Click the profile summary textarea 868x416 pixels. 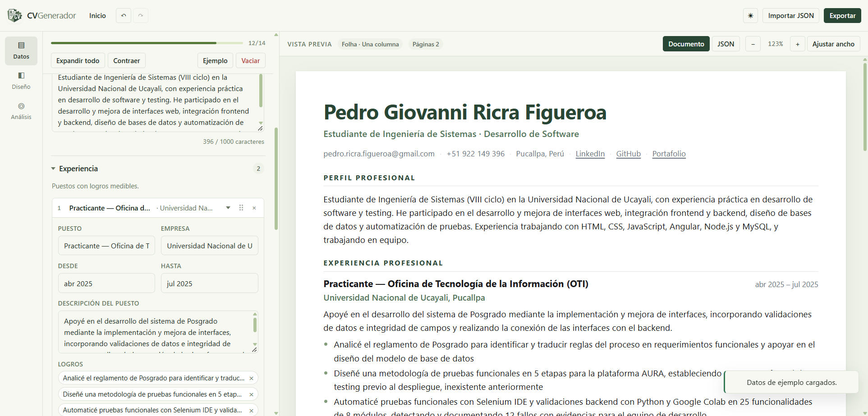tap(158, 103)
